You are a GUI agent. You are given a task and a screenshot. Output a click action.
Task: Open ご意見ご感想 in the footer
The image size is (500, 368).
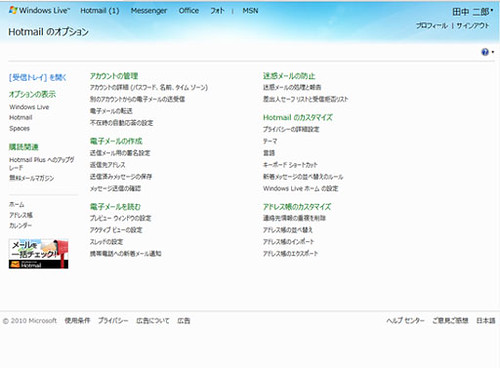(450, 321)
